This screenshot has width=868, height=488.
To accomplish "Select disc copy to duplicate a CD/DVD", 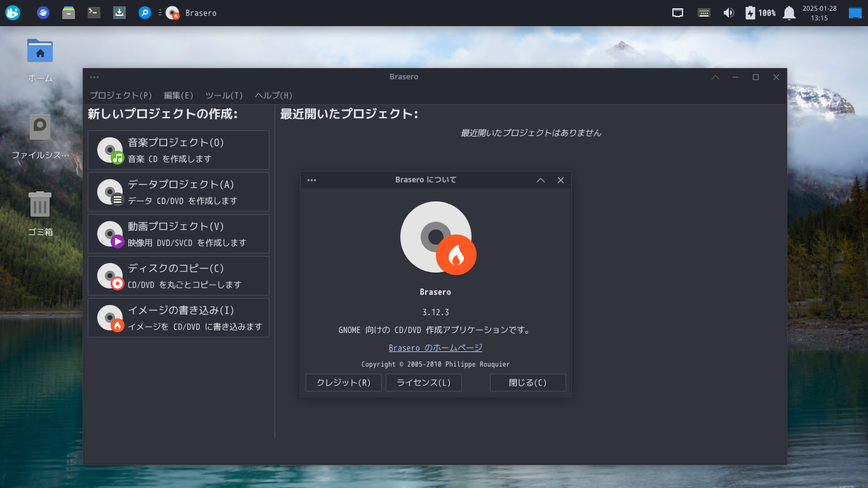I will [178, 276].
